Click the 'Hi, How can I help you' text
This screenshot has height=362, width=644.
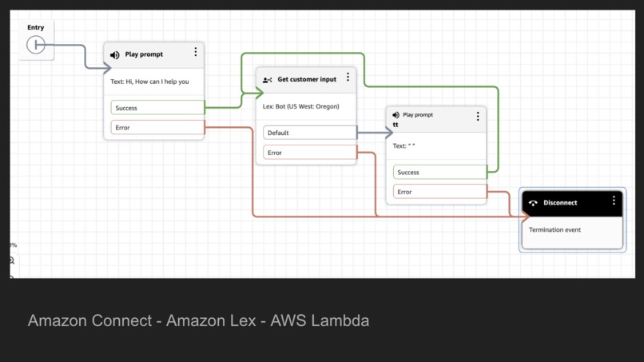point(157,82)
